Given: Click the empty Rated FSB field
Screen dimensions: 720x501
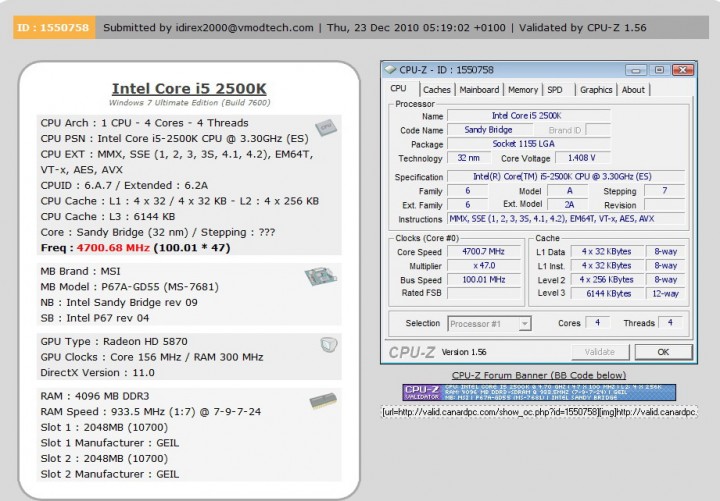Looking at the screenshot, I should 484,293.
